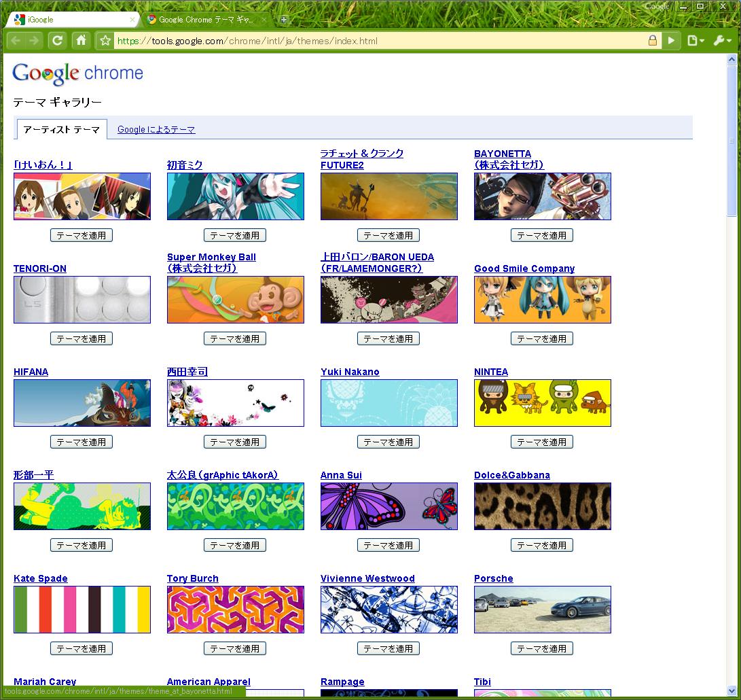
Task: Open the Tibi theme link
Action: (x=482, y=682)
